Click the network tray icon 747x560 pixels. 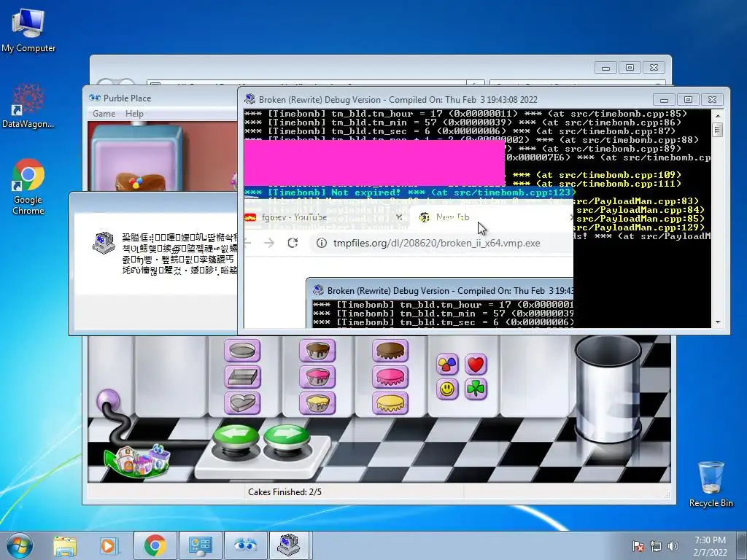(656, 546)
